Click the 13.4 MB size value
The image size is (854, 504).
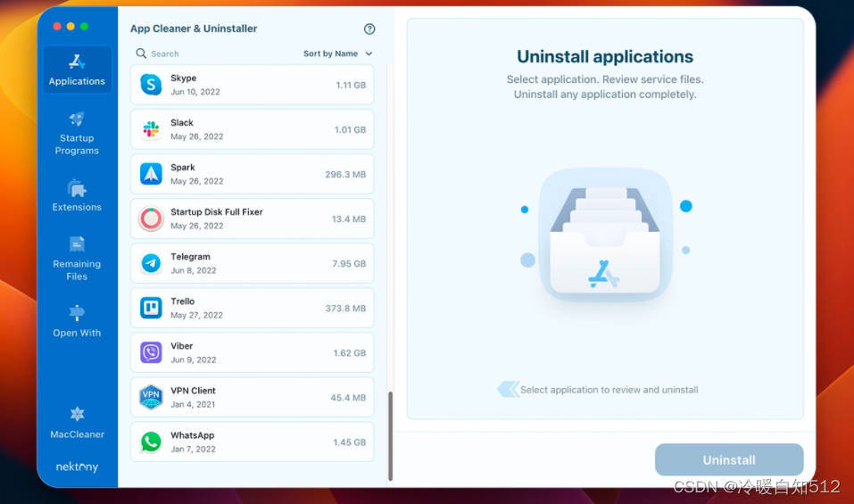pos(349,219)
